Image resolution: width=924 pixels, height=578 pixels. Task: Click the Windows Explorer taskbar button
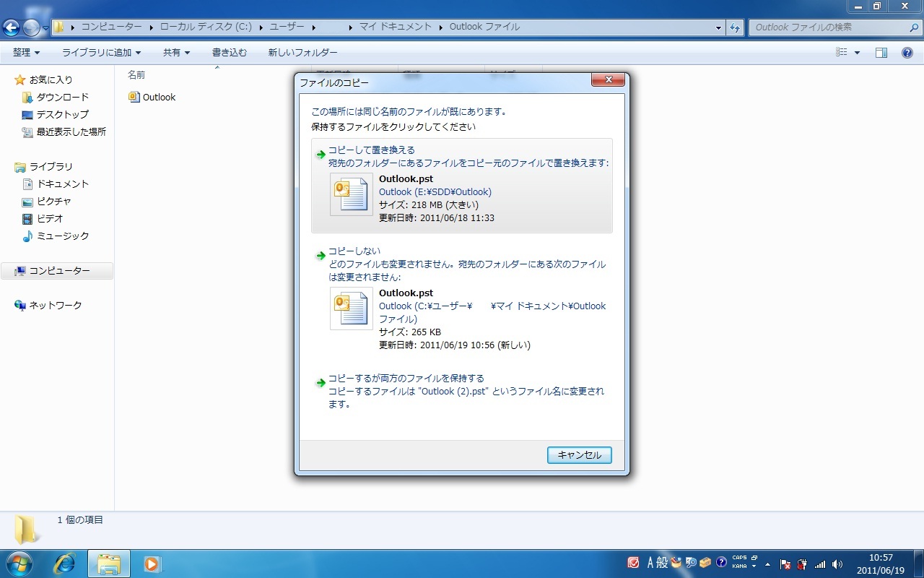pyautogui.click(x=109, y=564)
